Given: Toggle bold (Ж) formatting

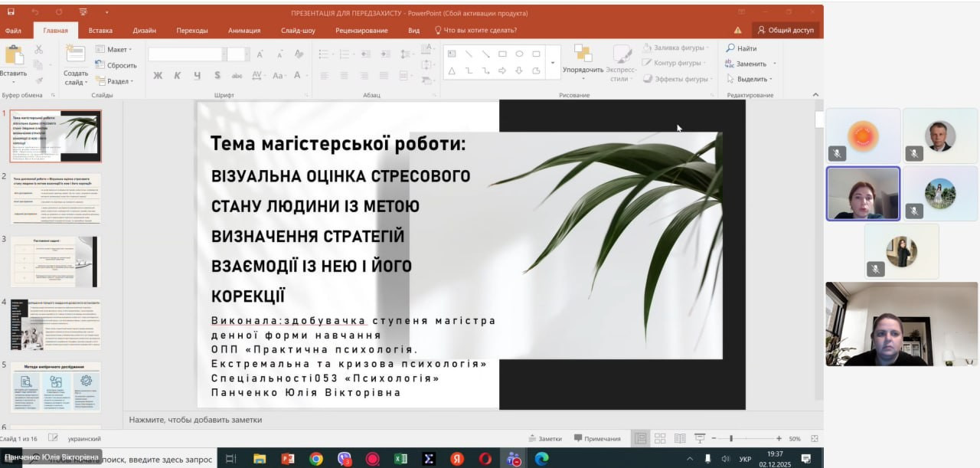Looking at the screenshot, I should coord(158,75).
